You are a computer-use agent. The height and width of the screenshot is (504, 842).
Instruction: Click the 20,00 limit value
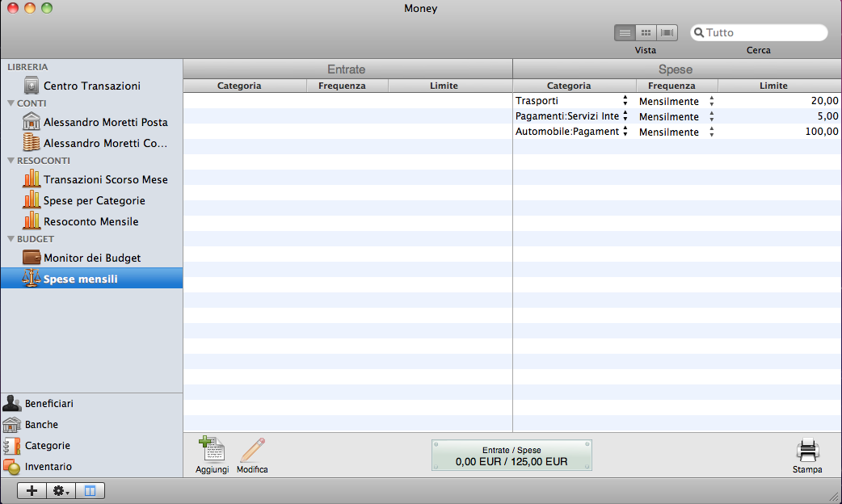[x=824, y=100]
